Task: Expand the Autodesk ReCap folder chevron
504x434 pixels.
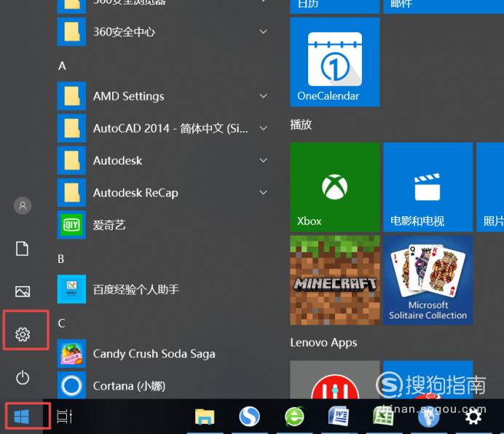Action: 263,192
